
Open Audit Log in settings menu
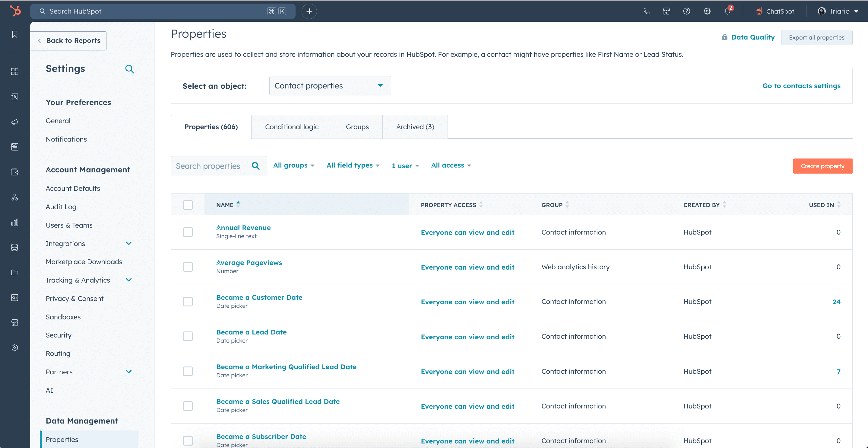(x=61, y=207)
